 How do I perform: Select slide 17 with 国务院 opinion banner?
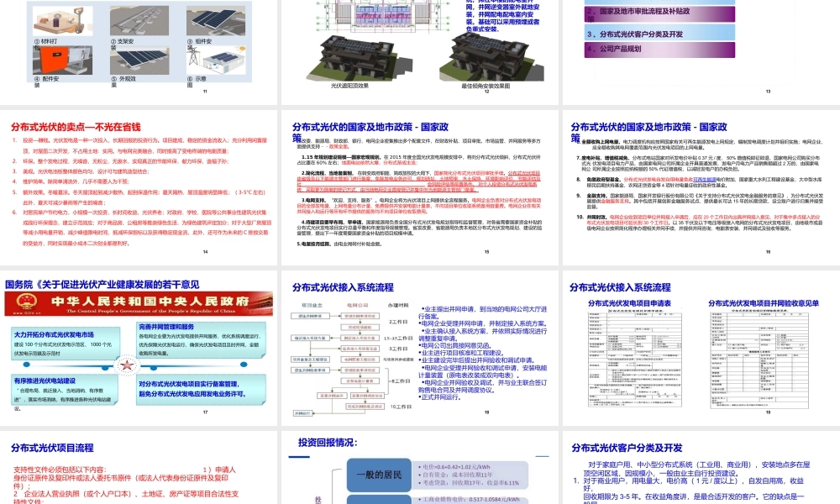(139, 348)
